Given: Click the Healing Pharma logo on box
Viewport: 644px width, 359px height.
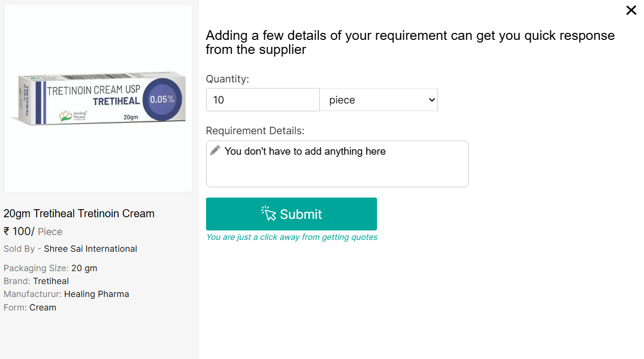Looking at the screenshot, I should (x=66, y=115).
